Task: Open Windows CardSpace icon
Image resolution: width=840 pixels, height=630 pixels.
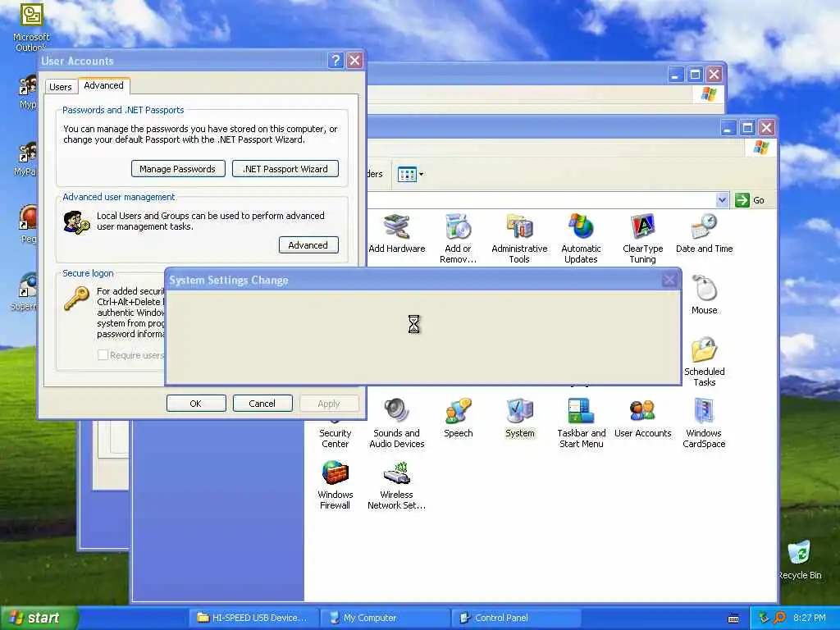Action: [x=704, y=423]
